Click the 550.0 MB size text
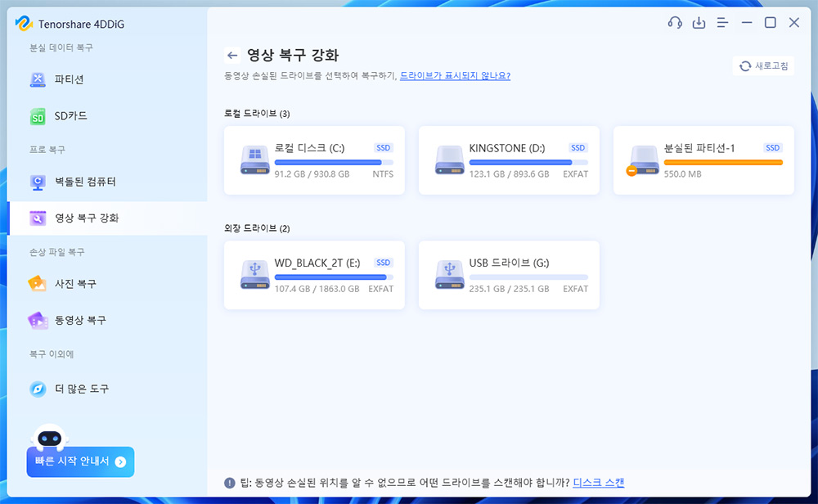Screen dimensions: 818x504 pyautogui.click(x=682, y=174)
